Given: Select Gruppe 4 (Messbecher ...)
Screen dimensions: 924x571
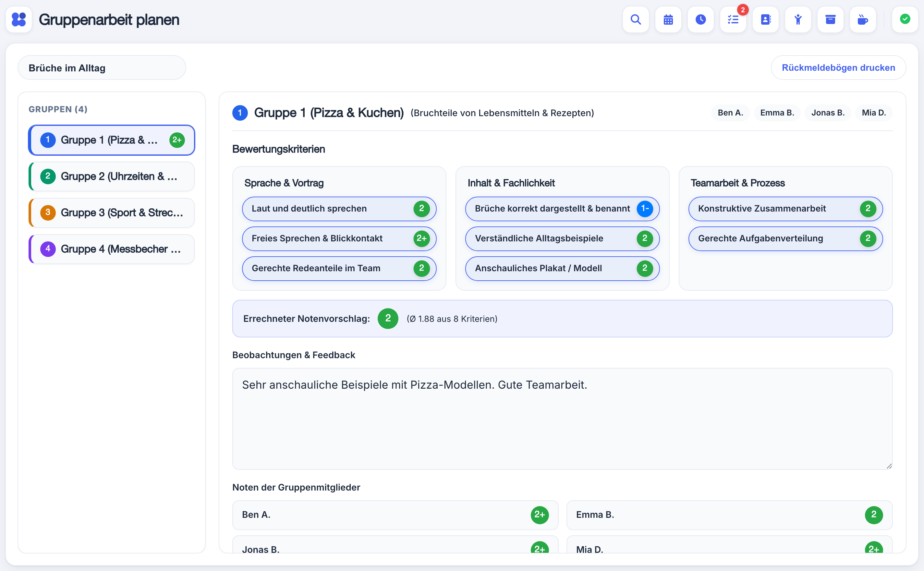Looking at the screenshot, I should coord(112,249).
